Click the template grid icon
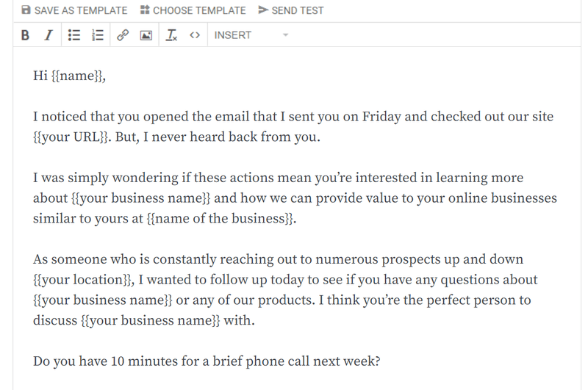Image resolution: width=588 pixels, height=390 pixels. [145, 10]
